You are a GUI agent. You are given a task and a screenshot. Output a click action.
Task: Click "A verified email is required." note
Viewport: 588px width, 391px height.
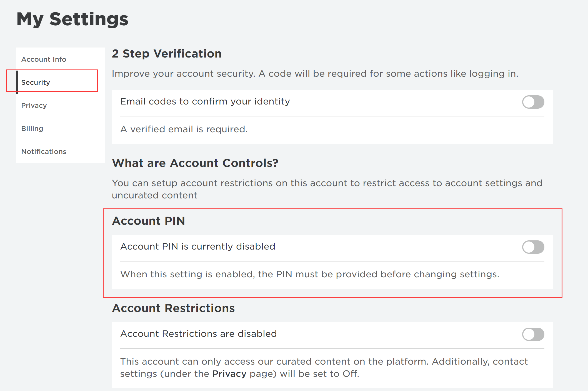point(184,129)
